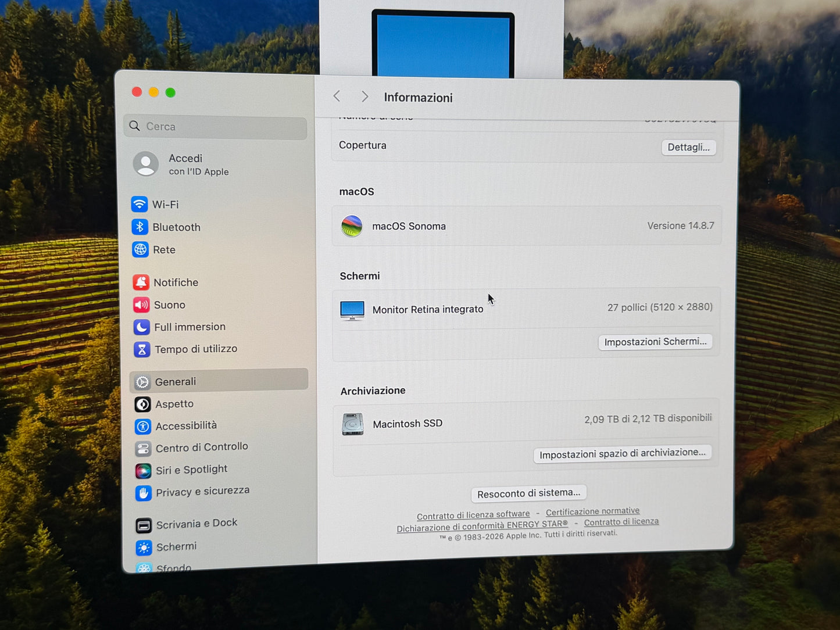Select the Suono speaker icon
The width and height of the screenshot is (840, 630).
click(x=141, y=305)
